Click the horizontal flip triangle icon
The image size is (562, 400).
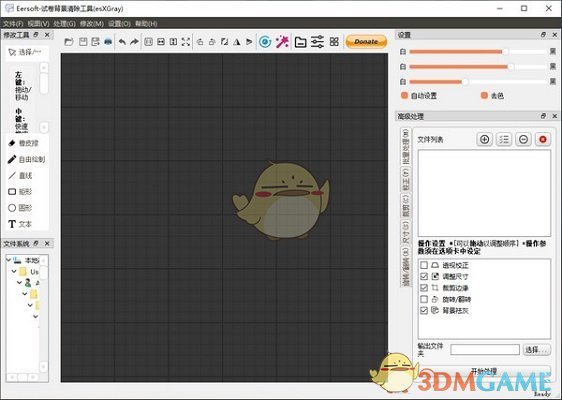[x=237, y=42]
